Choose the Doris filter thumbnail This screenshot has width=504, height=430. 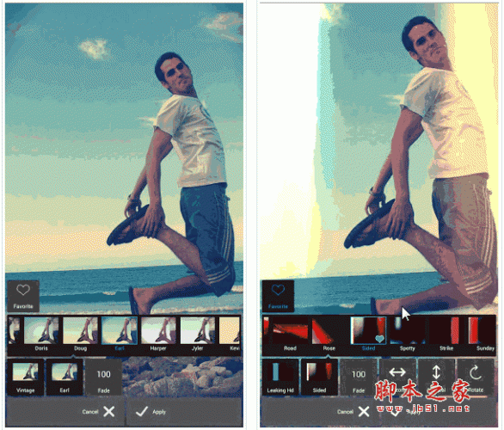(41, 335)
